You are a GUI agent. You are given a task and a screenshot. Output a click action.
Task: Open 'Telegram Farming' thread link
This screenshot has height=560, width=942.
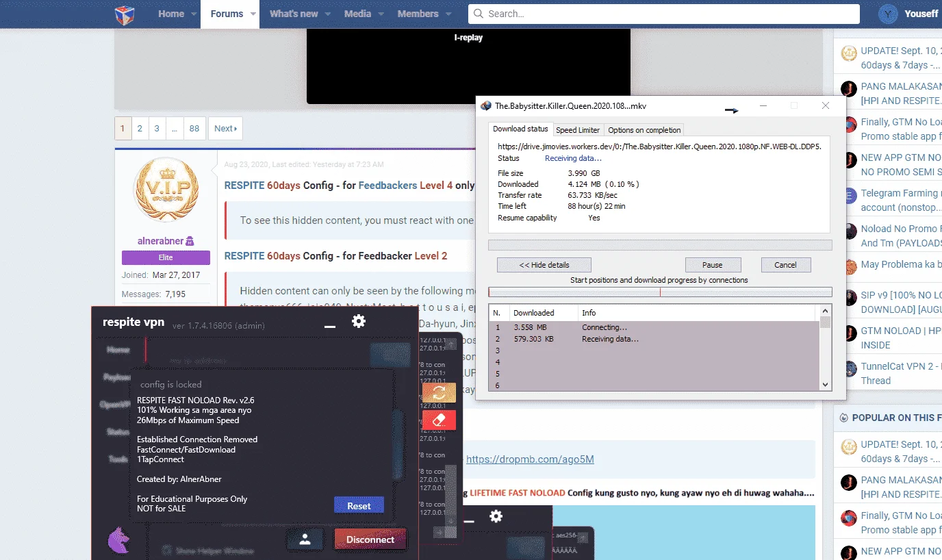(900, 200)
